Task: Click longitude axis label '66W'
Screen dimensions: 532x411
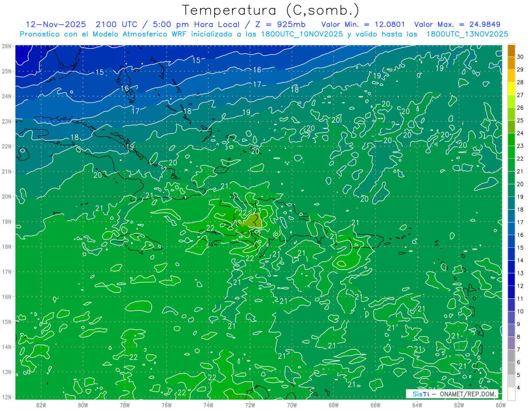Action: (376, 405)
